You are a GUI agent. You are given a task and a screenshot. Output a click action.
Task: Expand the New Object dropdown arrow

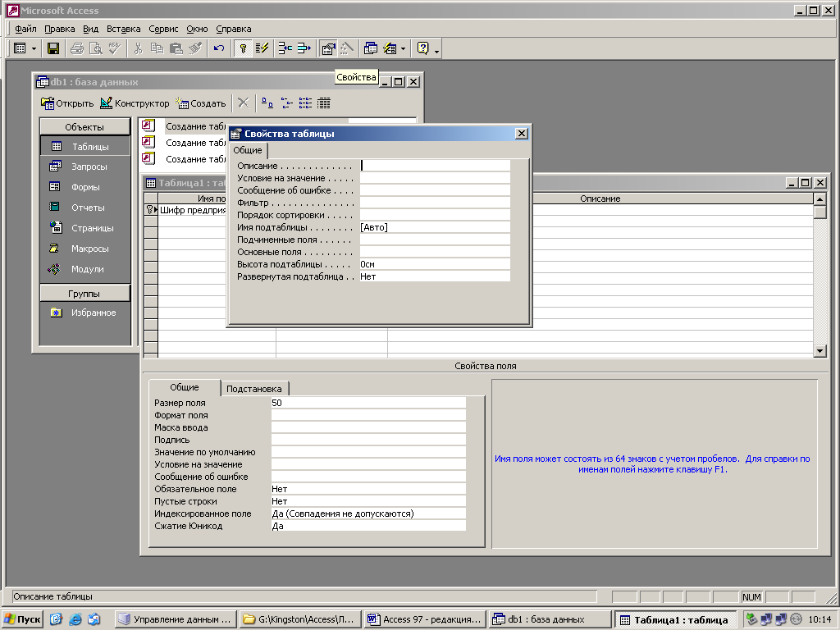[403, 48]
